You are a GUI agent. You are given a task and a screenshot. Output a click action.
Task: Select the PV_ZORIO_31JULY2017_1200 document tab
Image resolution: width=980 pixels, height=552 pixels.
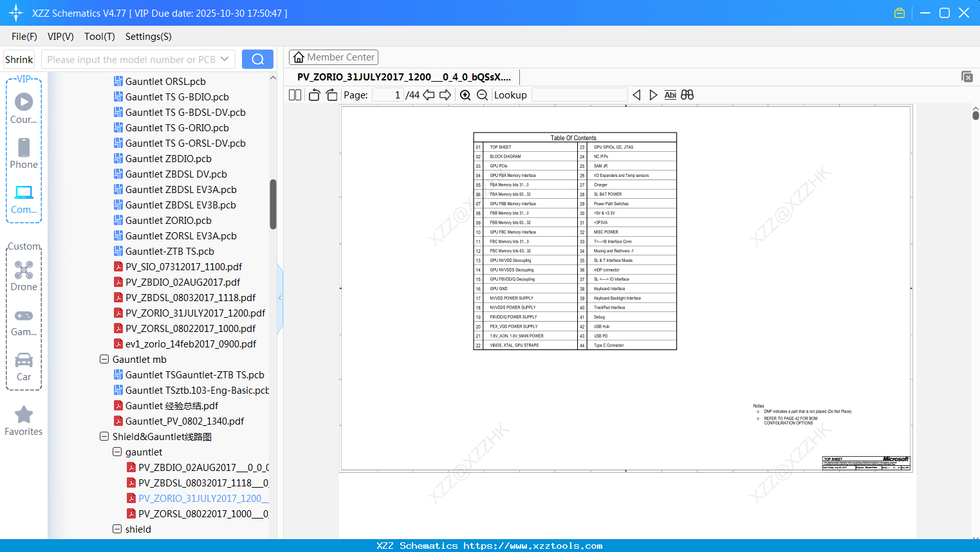tap(404, 77)
